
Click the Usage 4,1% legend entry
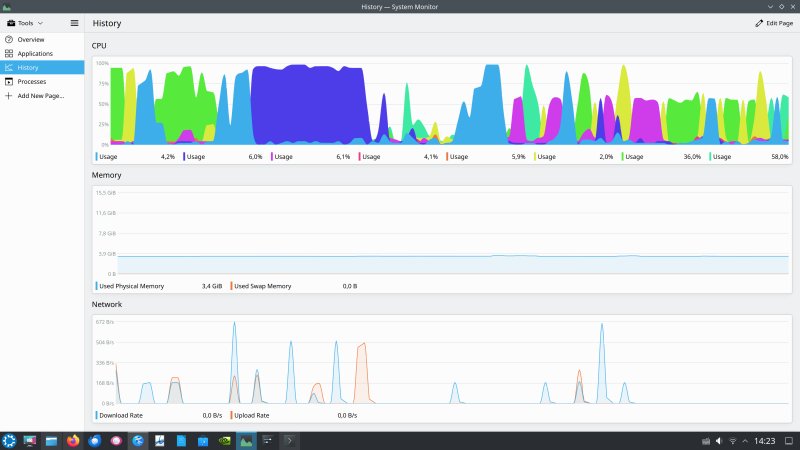tap(398, 157)
